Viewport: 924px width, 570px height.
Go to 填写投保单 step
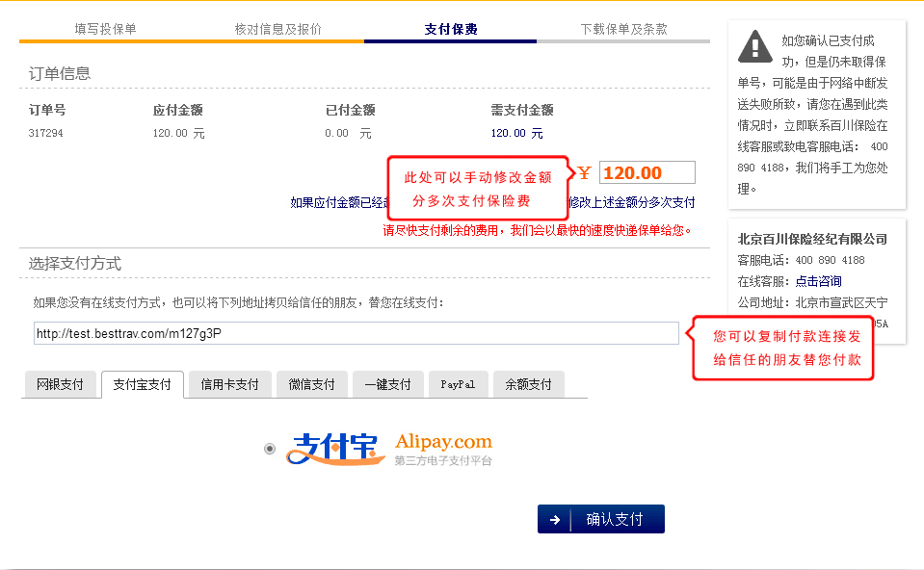coord(105,29)
